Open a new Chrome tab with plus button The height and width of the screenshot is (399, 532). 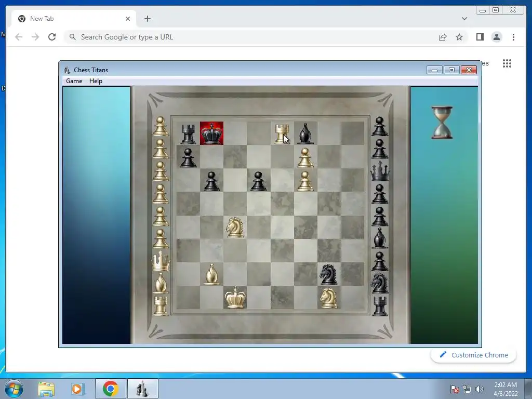coord(147,19)
